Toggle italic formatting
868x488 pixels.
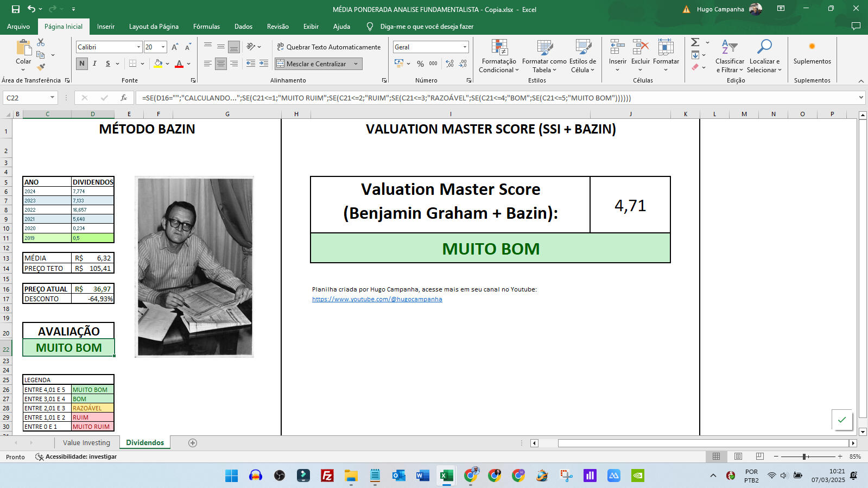click(94, 64)
